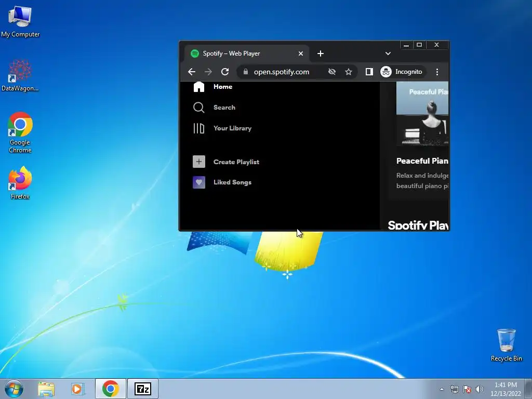
Task: Select the DataWagon desktop shortcut
Action: point(20,75)
